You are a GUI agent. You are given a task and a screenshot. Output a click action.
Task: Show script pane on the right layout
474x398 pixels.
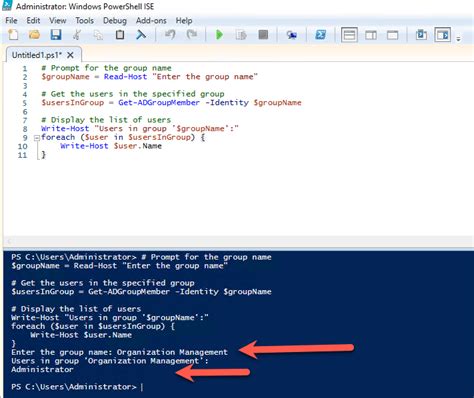click(x=371, y=35)
